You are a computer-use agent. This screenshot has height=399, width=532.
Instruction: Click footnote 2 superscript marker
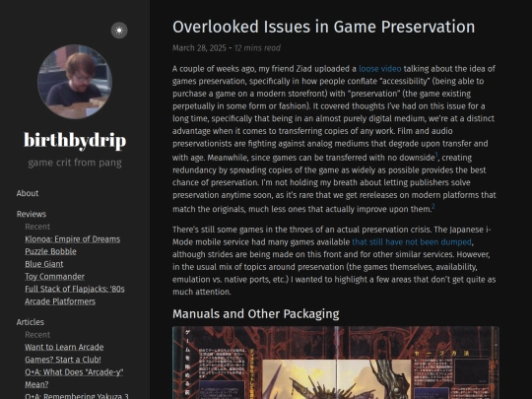(433, 207)
